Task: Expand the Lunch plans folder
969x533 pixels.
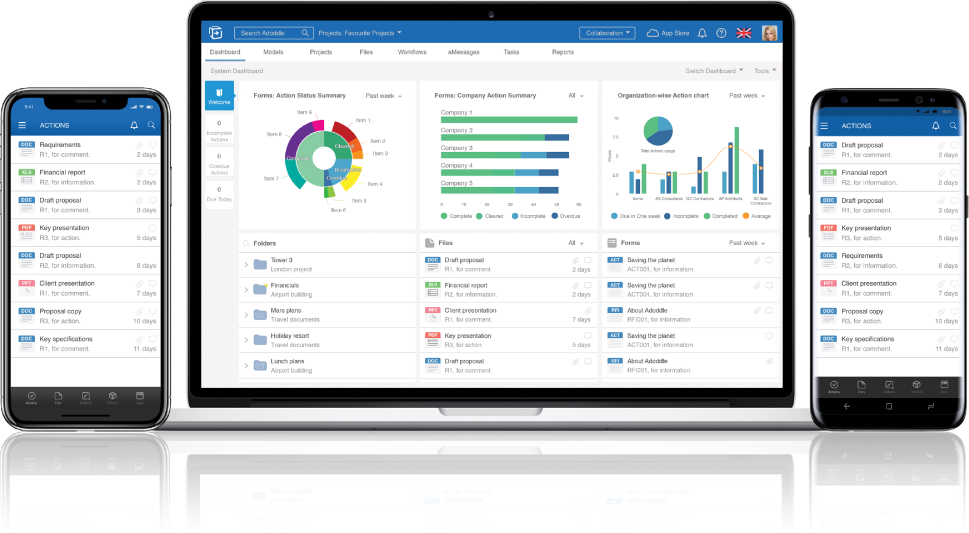Action: tap(246, 365)
